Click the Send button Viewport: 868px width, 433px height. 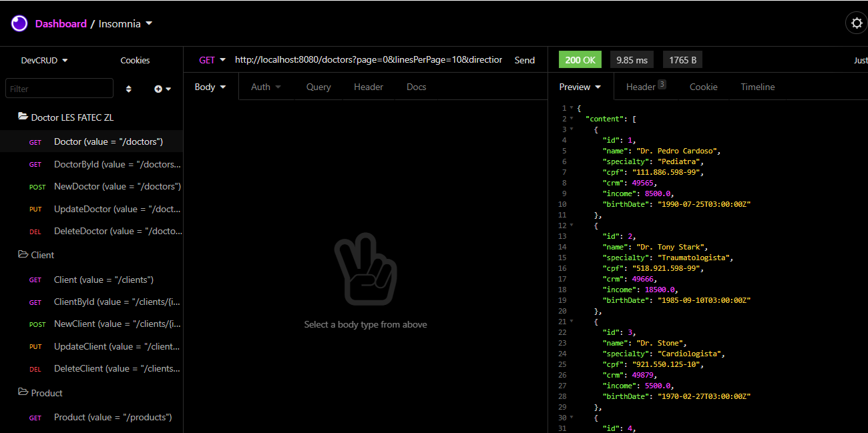524,60
